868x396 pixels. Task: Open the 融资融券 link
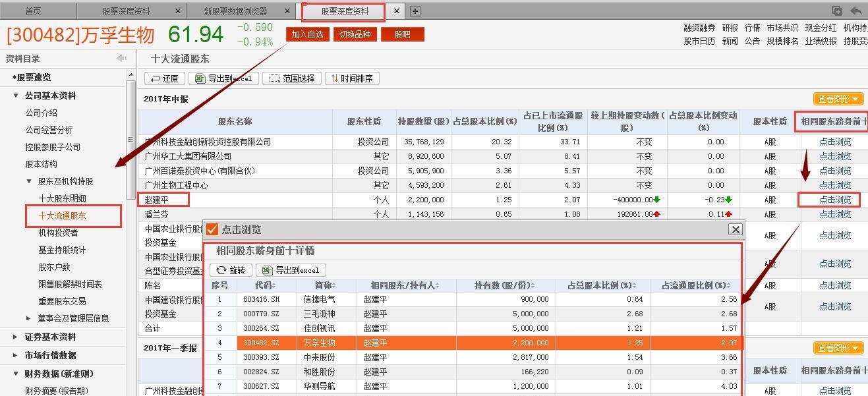coord(699,28)
